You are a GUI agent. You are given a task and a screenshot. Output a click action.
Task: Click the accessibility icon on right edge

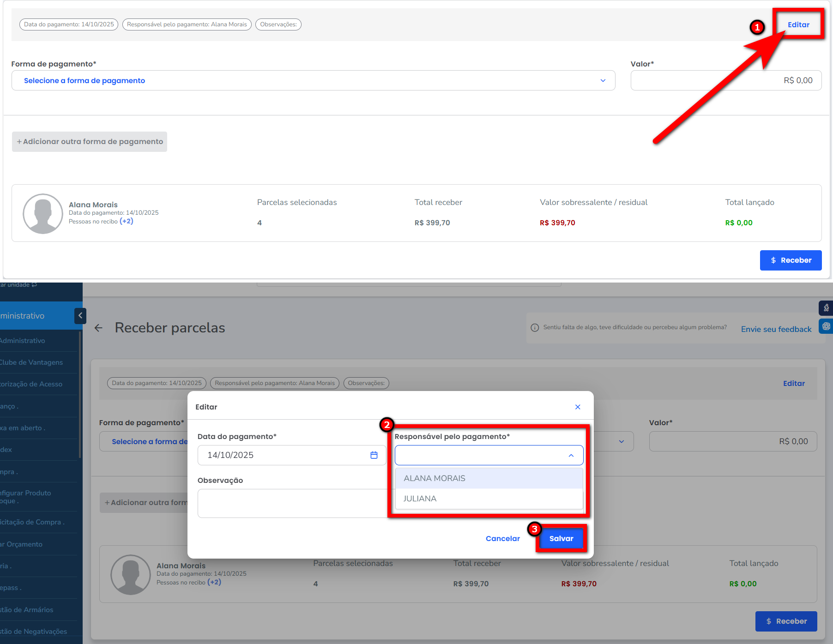pyautogui.click(x=826, y=307)
